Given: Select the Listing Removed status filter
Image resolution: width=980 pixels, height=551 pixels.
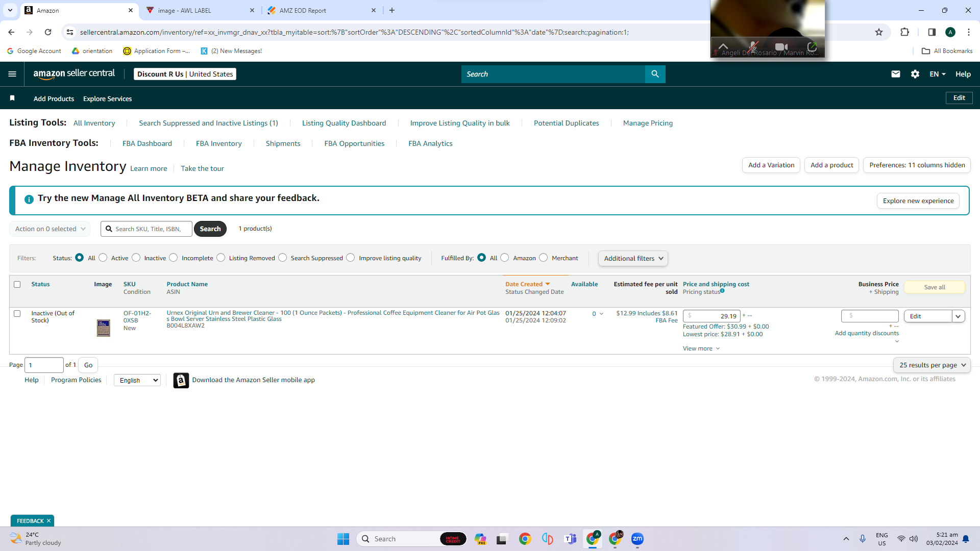Looking at the screenshot, I should pos(221,258).
